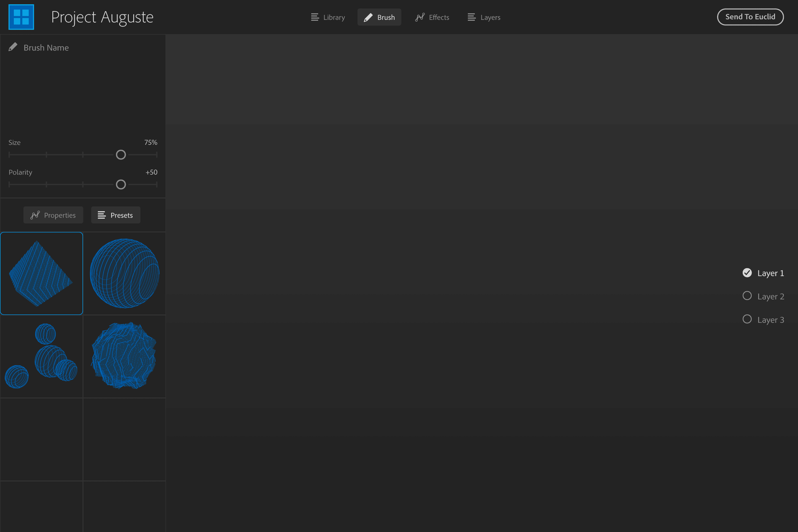Click the Effects curve icon
This screenshot has height=532, width=798.
[x=420, y=17]
